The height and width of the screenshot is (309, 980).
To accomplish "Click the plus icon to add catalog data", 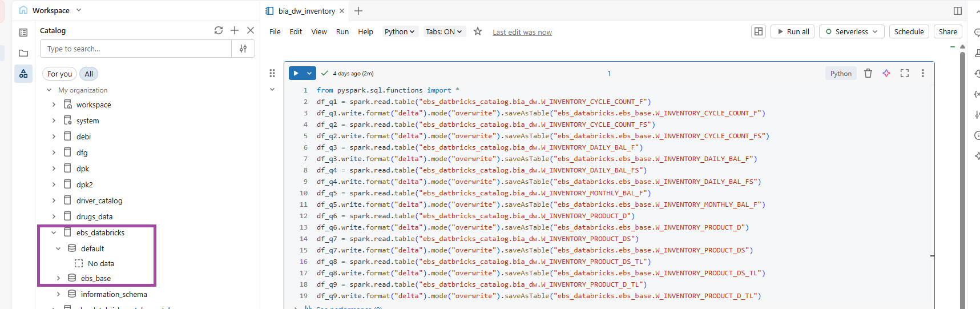I will 235,30.
